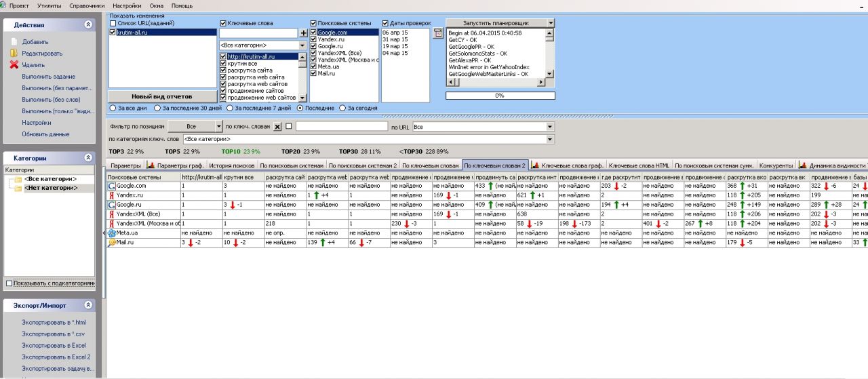Open Фильтр по позициям Все dropdown
The width and height of the screenshot is (868, 379).
tap(218, 127)
